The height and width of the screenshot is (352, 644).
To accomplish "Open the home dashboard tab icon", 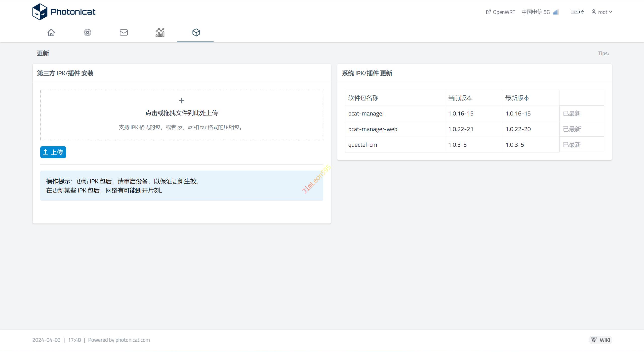I will pos(51,32).
